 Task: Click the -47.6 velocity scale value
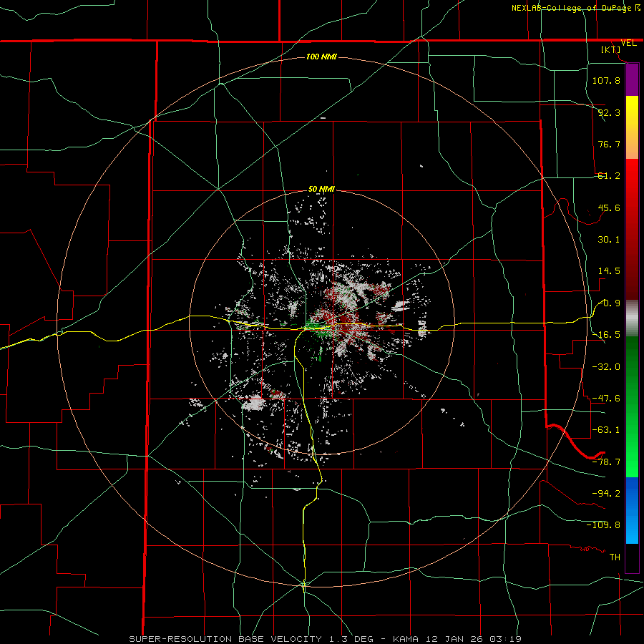click(606, 399)
